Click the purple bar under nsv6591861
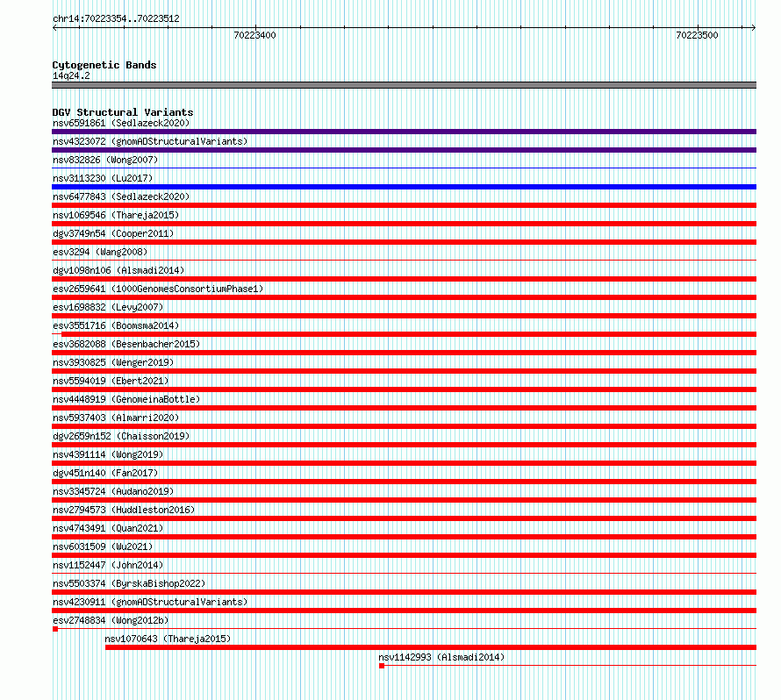 (404, 132)
